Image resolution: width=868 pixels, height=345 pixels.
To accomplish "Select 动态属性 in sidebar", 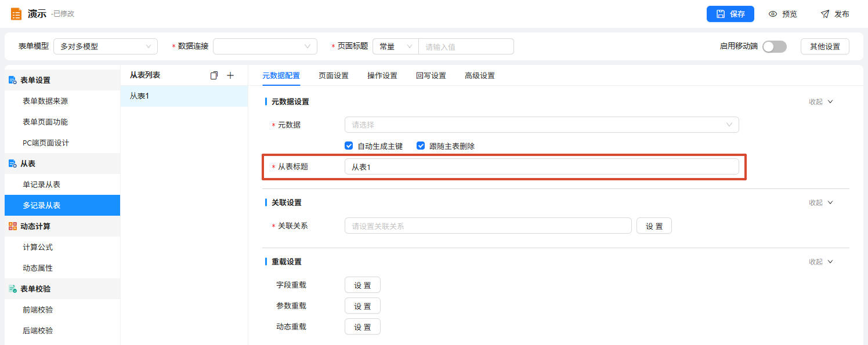I will [63, 268].
